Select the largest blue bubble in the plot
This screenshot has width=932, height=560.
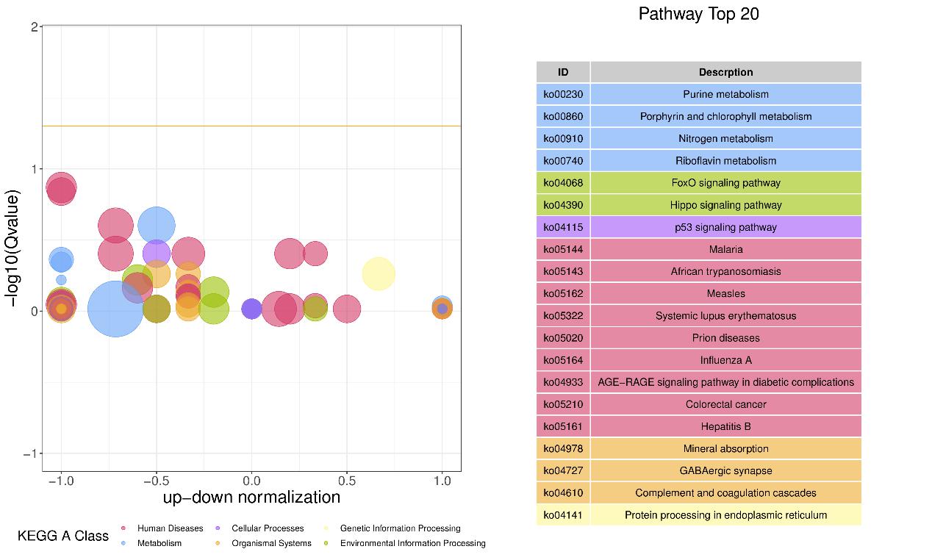(x=115, y=309)
